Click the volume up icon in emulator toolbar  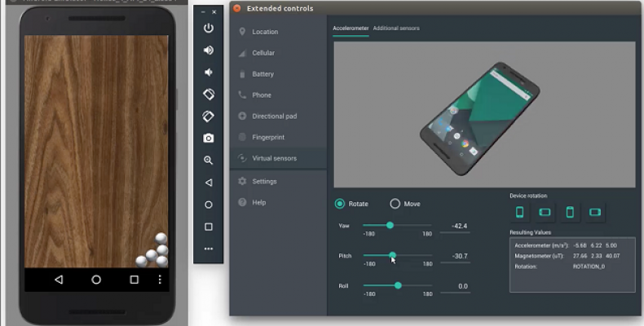[209, 50]
